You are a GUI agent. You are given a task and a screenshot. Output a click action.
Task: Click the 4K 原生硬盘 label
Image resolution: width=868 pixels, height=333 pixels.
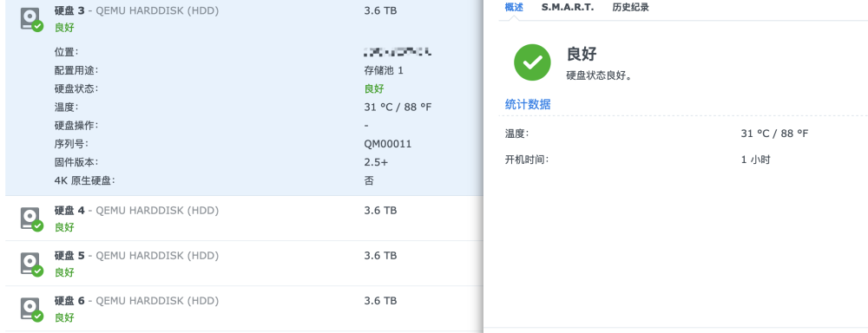click(x=85, y=180)
